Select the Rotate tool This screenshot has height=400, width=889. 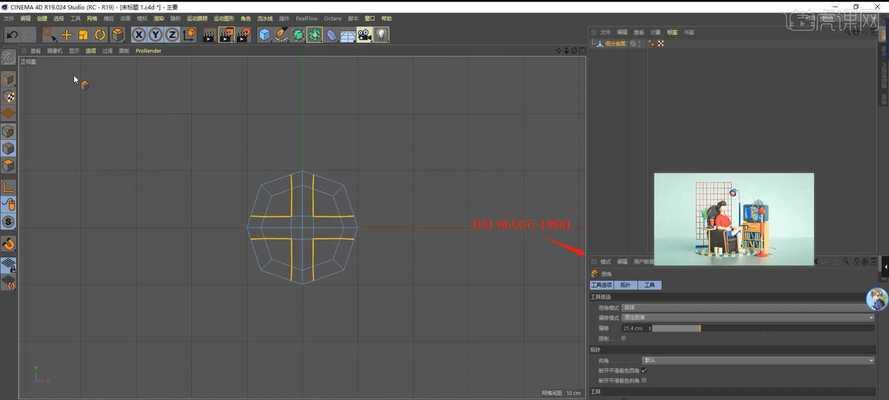pos(100,35)
